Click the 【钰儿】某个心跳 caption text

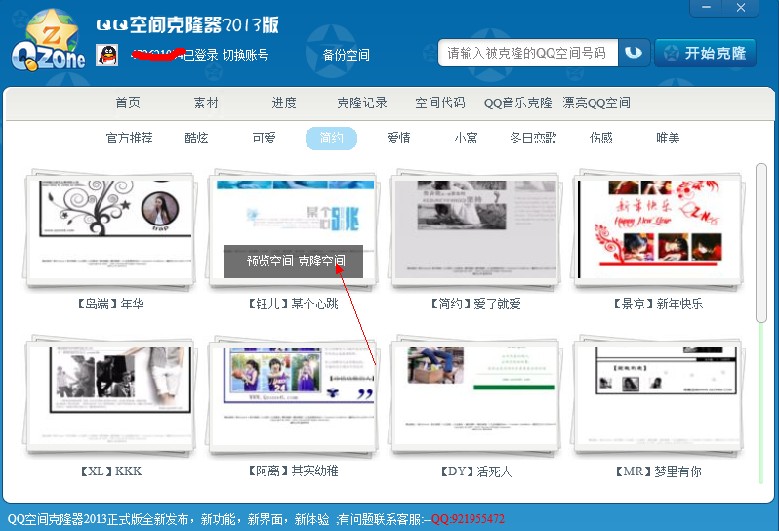293,303
